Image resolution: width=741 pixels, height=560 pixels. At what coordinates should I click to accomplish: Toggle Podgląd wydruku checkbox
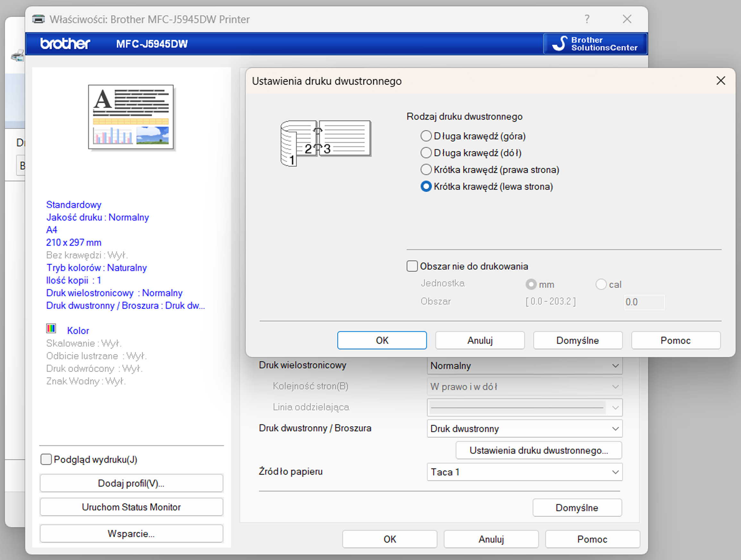pyautogui.click(x=46, y=459)
